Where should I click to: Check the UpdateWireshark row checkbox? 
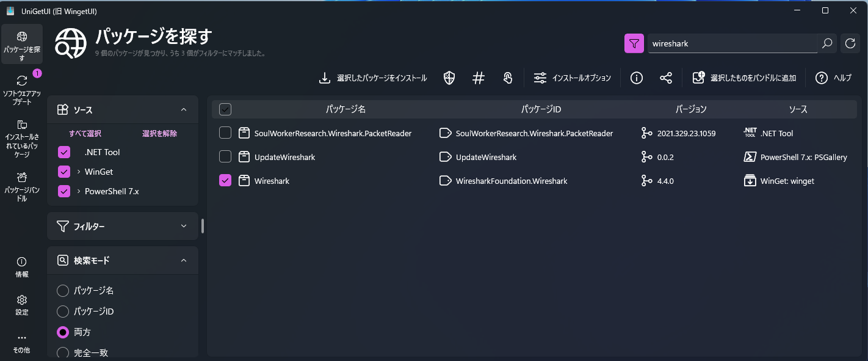click(225, 157)
